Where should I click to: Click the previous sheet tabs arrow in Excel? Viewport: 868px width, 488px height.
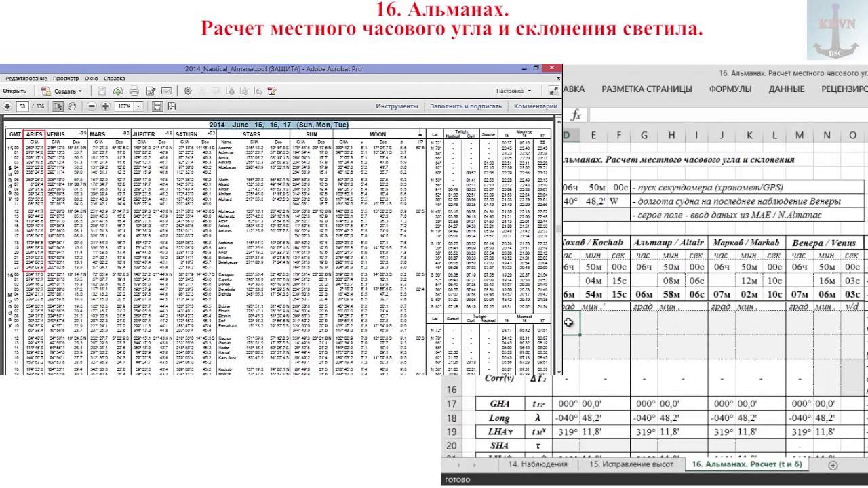coord(458,465)
